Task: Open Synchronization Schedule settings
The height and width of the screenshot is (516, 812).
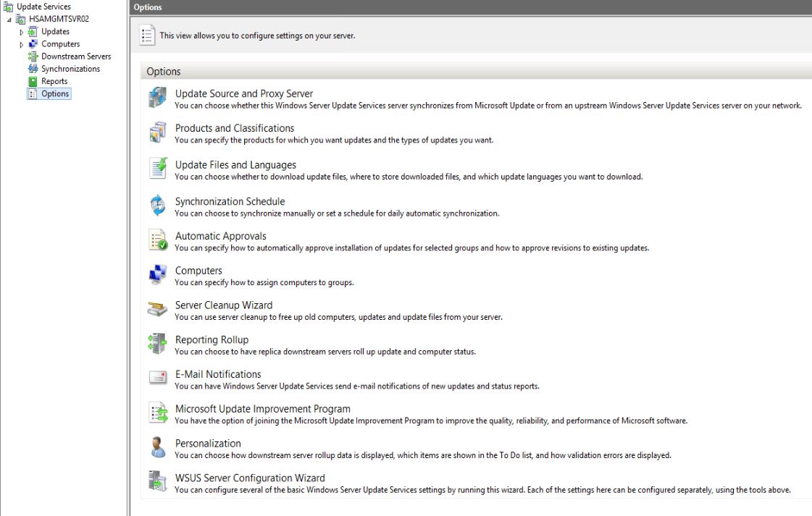Action: point(230,202)
